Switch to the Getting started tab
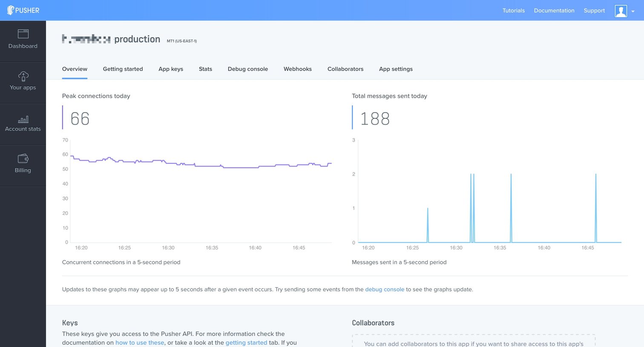The width and height of the screenshot is (644, 347). click(x=123, y=69)
